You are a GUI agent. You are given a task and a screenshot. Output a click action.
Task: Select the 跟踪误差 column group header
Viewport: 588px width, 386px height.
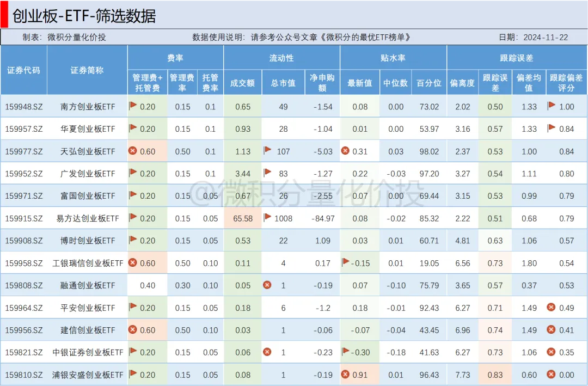tap(516, 58)
